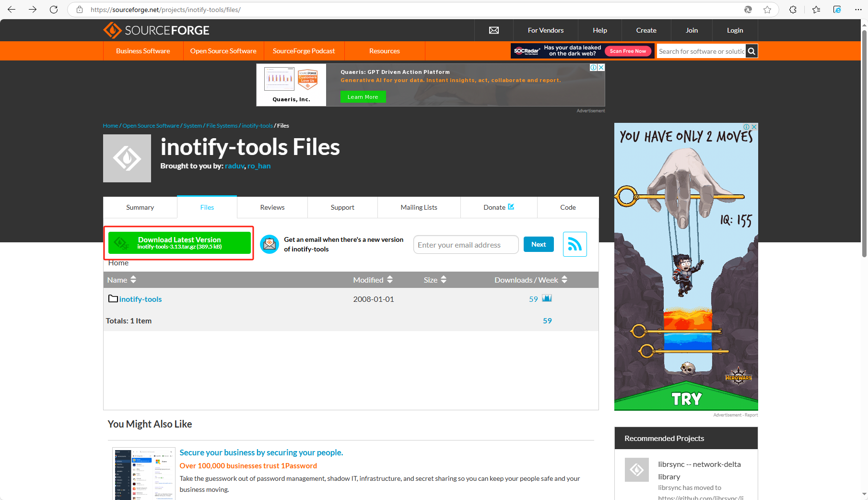Viewport: 868px width, 500px height.
Task: Click the ad info icon on the Quaeris banner
Action: click(x=594, y=68)
